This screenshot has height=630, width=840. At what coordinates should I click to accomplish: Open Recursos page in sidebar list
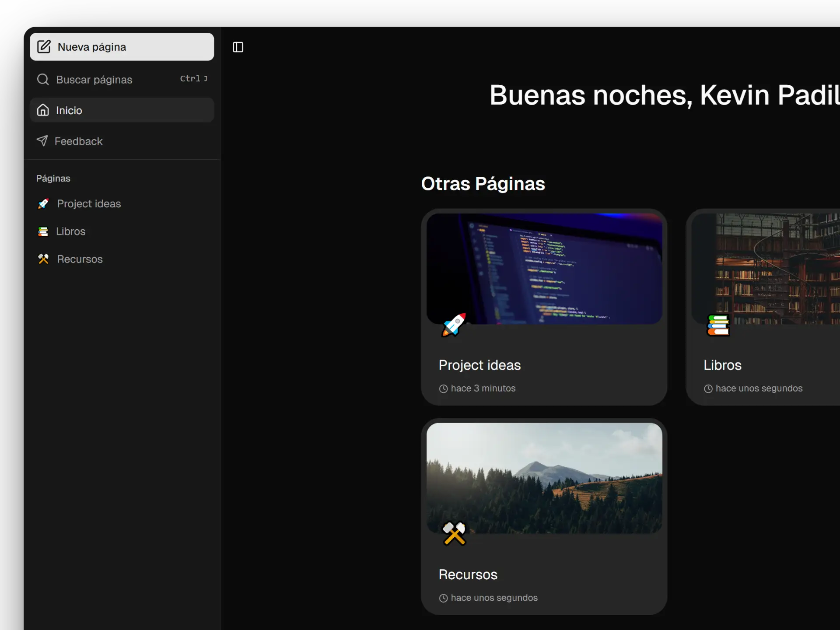click(80, 259)
